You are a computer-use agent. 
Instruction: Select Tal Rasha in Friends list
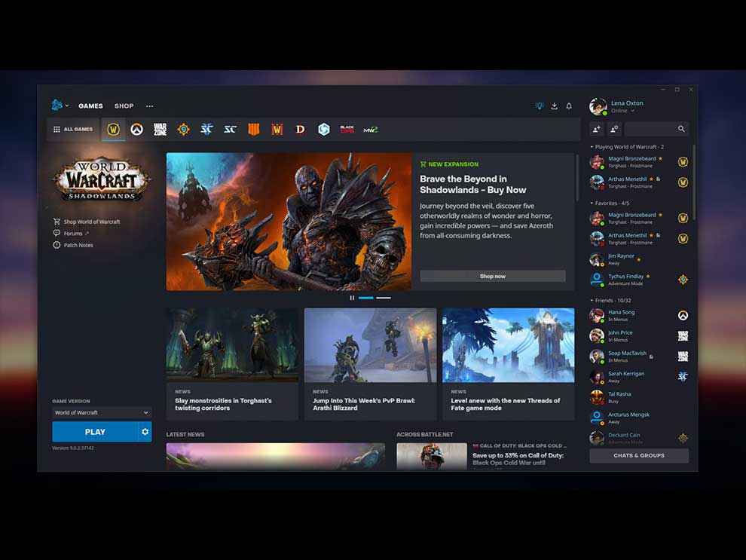tap(637, 397)
